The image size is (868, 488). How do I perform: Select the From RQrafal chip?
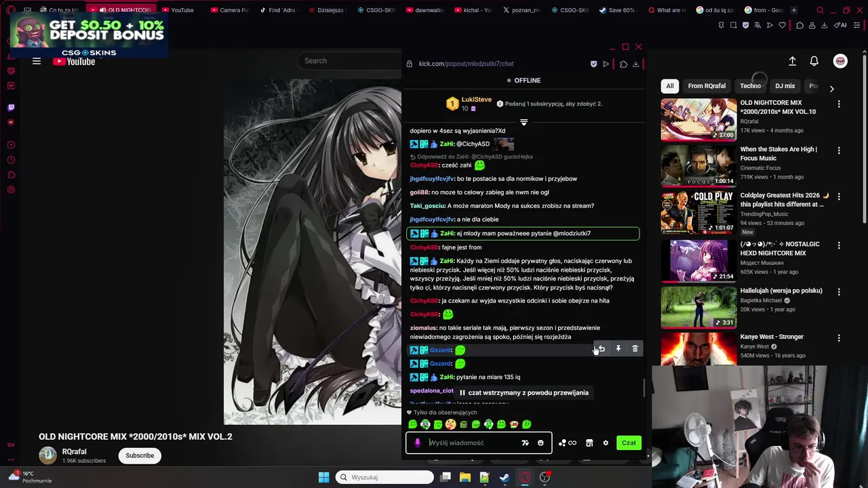tap(707, 86)
